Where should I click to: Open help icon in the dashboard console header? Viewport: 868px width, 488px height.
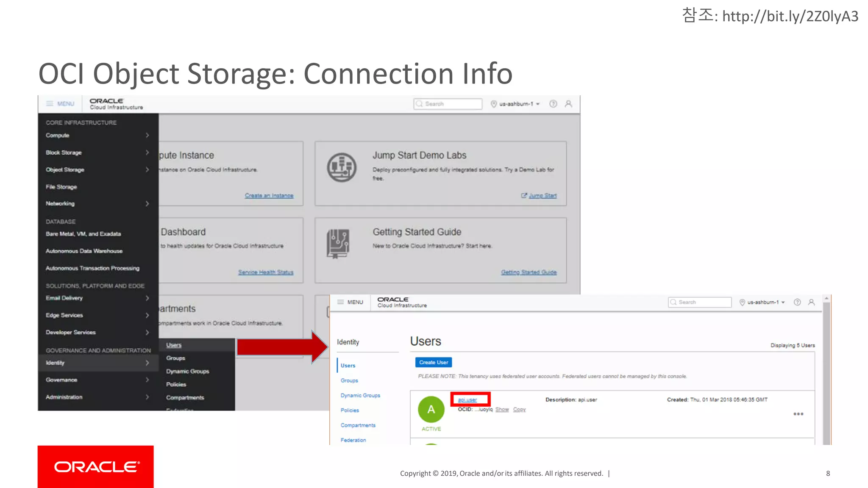pos(553,104)
